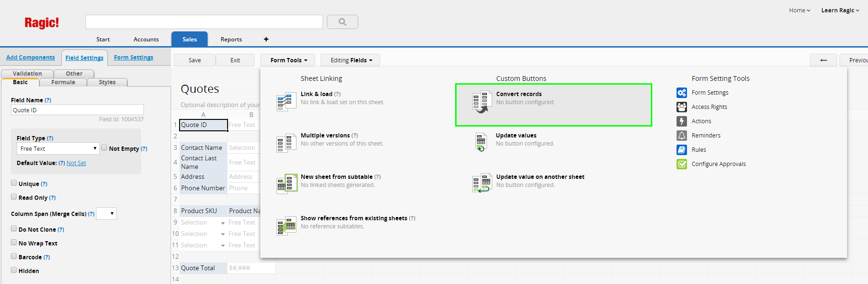Open the row 11 Selection dropdown arrow
The height and width of the screenshot is (284, 868).
point(223,245)
